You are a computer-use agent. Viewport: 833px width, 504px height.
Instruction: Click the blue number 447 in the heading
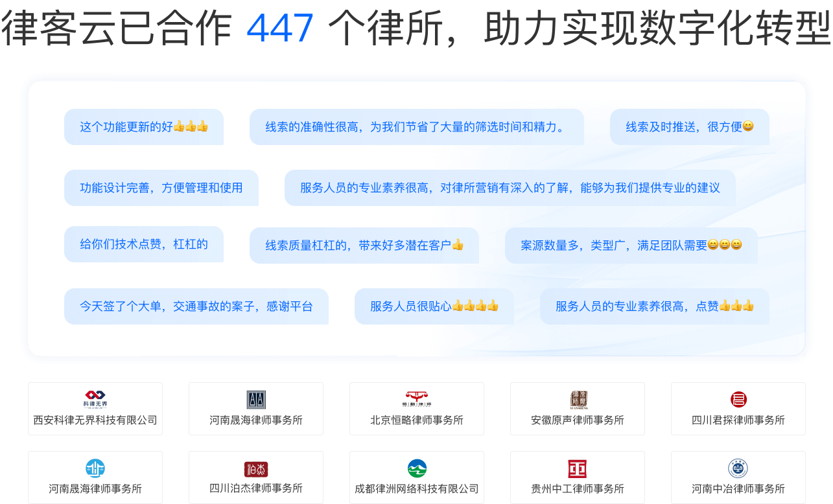(x=280, y=29)
